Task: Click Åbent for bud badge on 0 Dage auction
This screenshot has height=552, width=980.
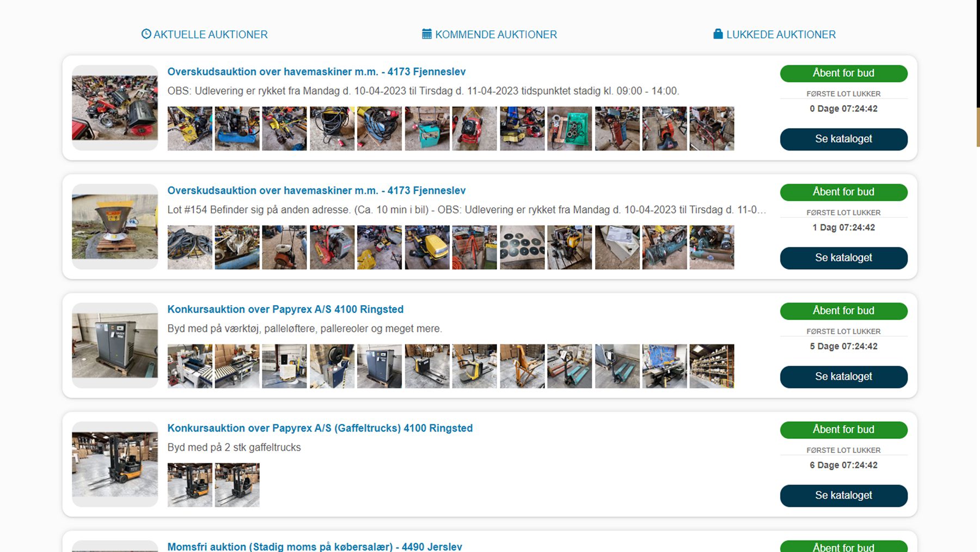Action: tap(843, 73)
